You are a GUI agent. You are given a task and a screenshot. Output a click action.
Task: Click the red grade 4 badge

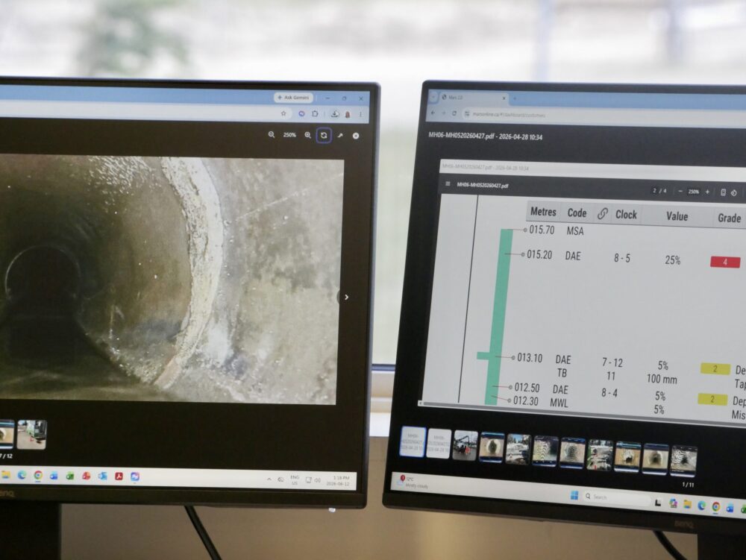726,262
